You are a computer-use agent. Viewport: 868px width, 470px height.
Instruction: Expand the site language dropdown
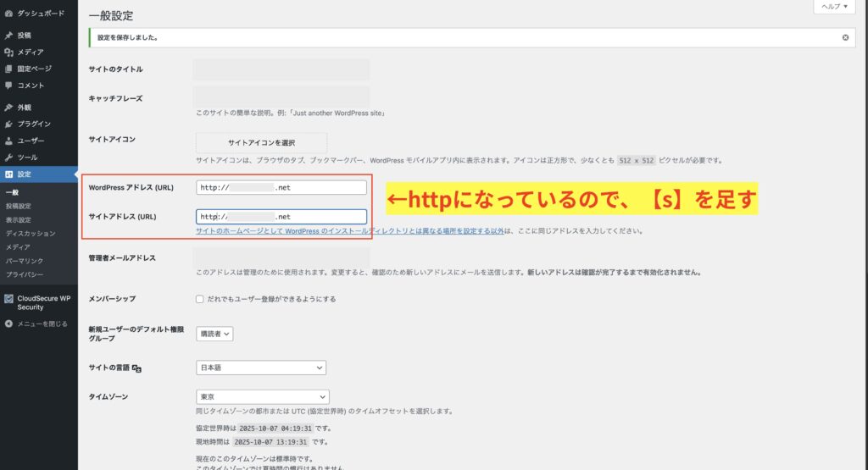point(260,368)
